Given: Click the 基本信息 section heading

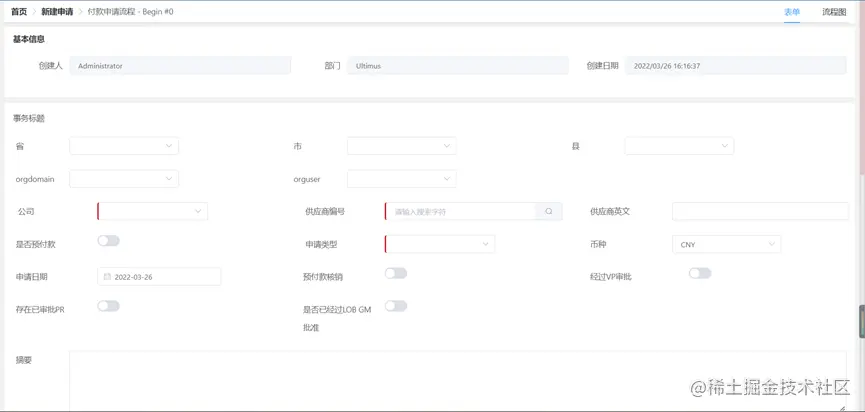Looking at the screenshot, I should pyautogui.click(x=29, y=39).
